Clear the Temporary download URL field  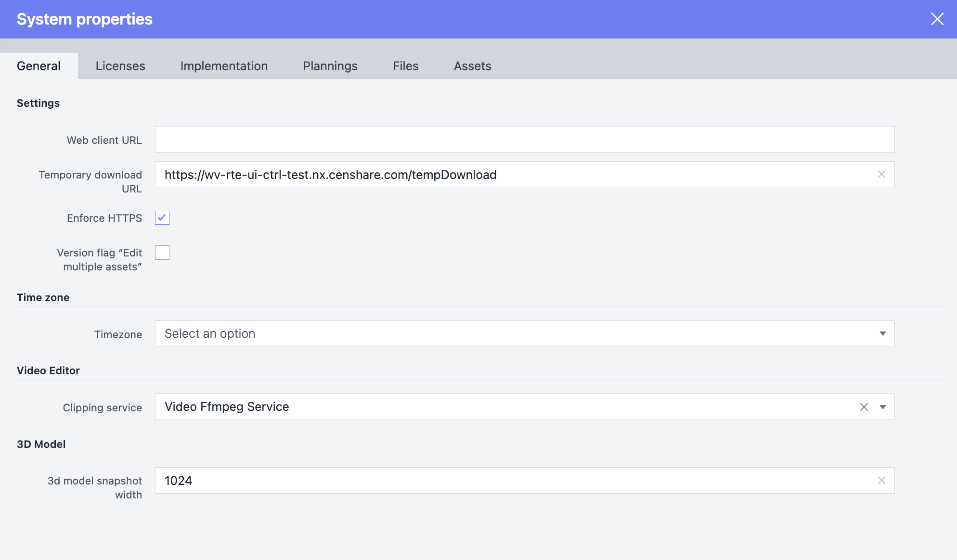click(882, 175)
